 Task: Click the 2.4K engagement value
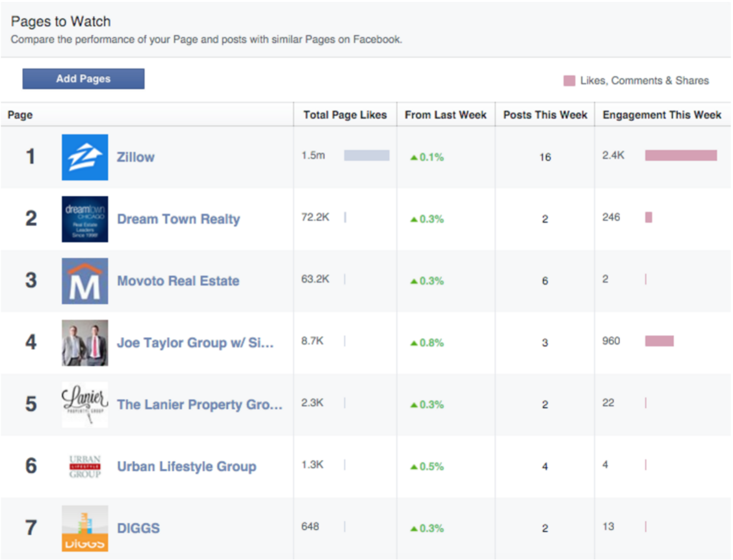(613, 155)
